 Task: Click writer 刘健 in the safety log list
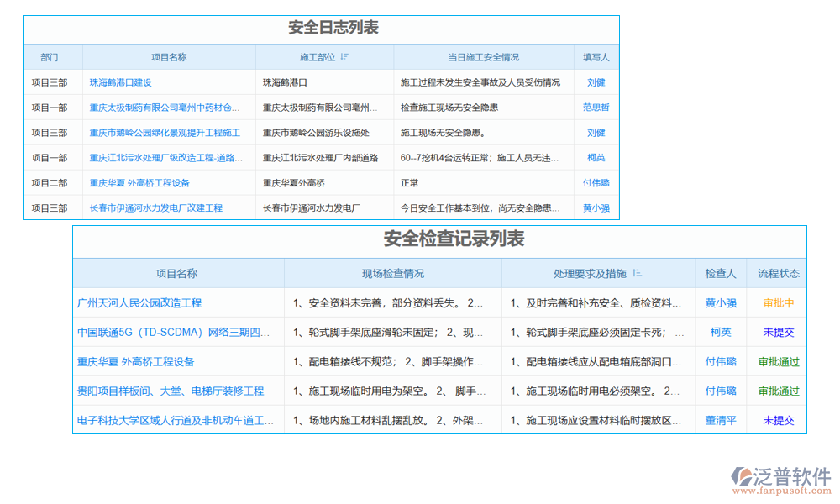pos(596,82)
